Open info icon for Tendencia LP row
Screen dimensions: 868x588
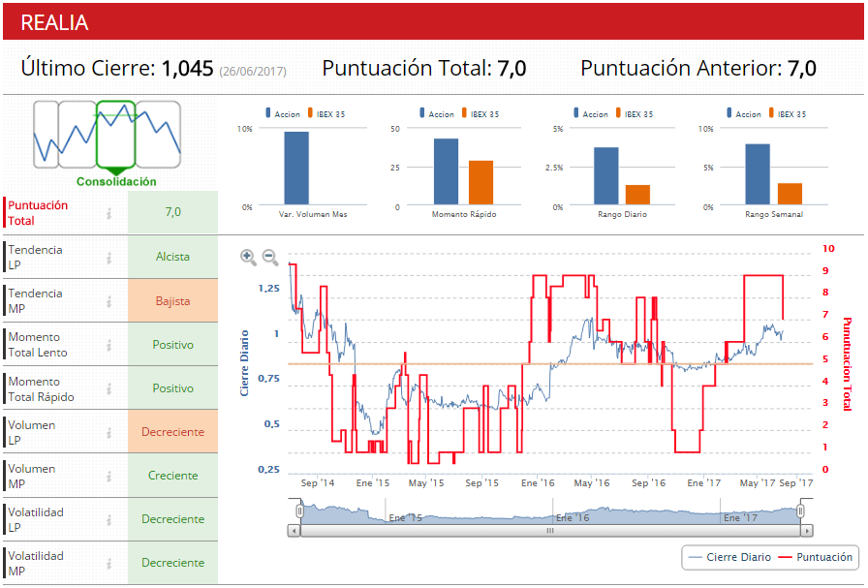point(109,258)
